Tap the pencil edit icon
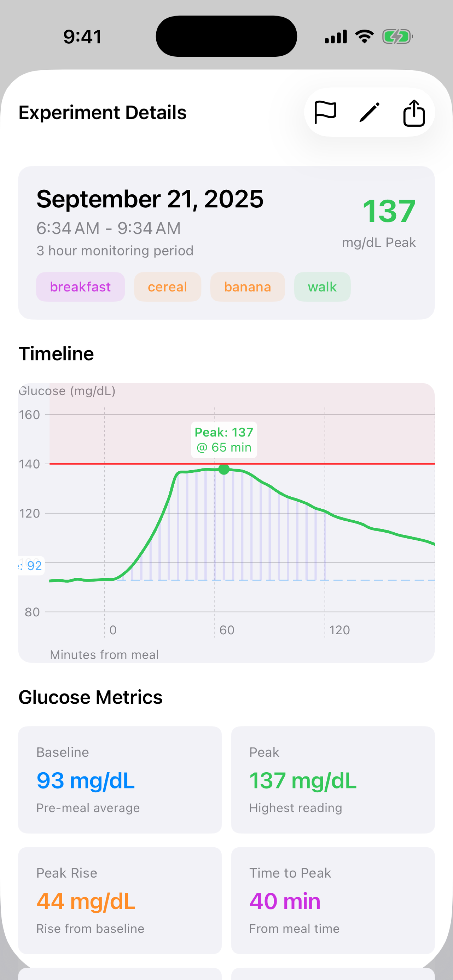The image size is (453, 980). tap(369, 112)
